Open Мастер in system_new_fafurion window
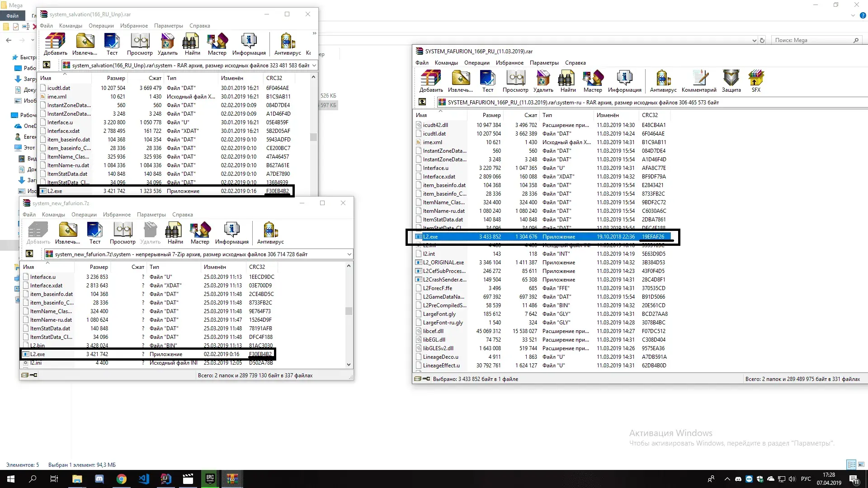 point(200,233)
